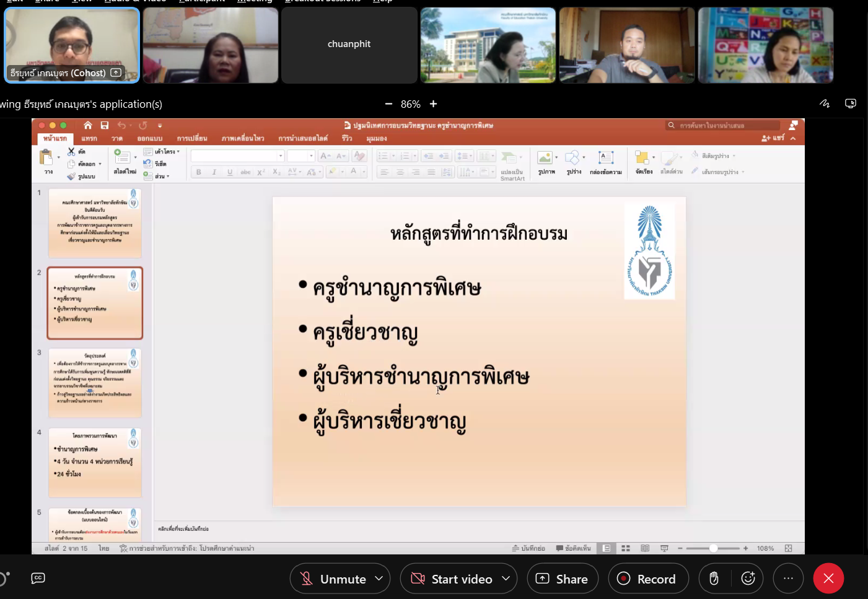The width and height of the screenshot is (868, 599).
Task: Toggle underline formatting
Action: (x=230, y=172)
